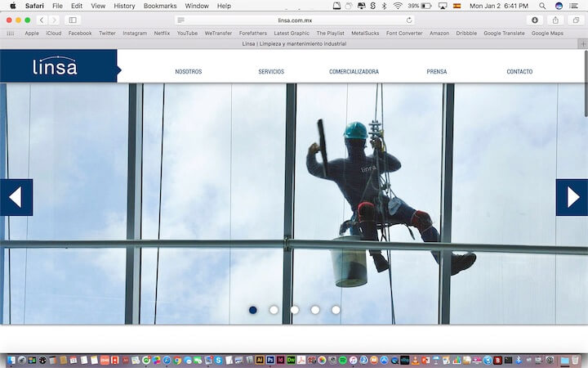The height and width of the screenshot is (368, 588).
Task: Select the first slide indicator dot
Action: 253,310
